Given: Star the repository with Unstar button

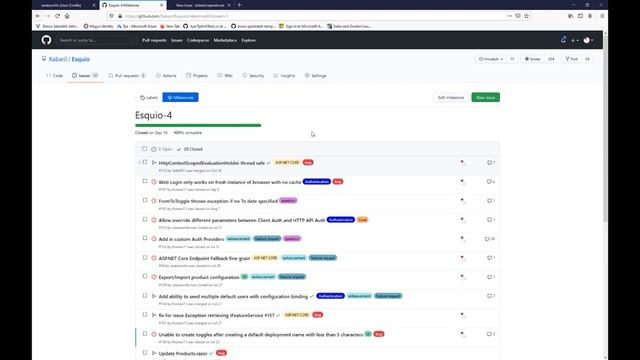Looking at the screenshot, I should 533,59.
